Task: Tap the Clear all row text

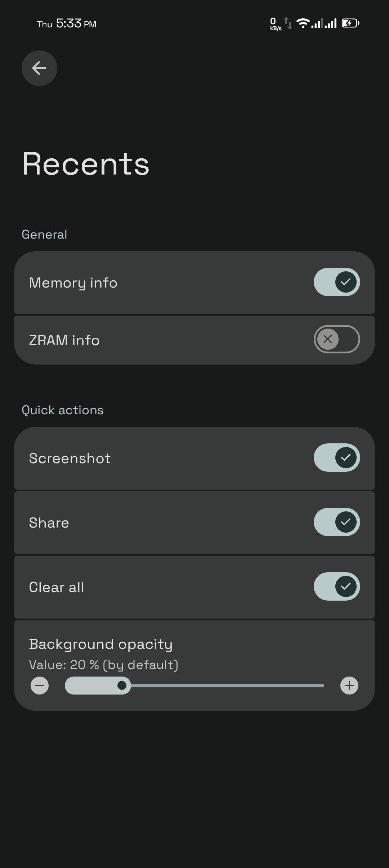Action: [57, 587]
